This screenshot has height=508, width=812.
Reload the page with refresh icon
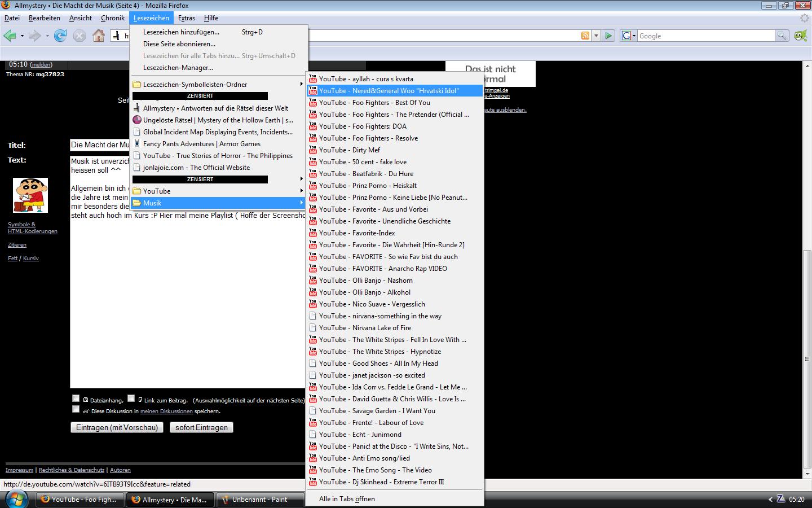pos(60,36)
